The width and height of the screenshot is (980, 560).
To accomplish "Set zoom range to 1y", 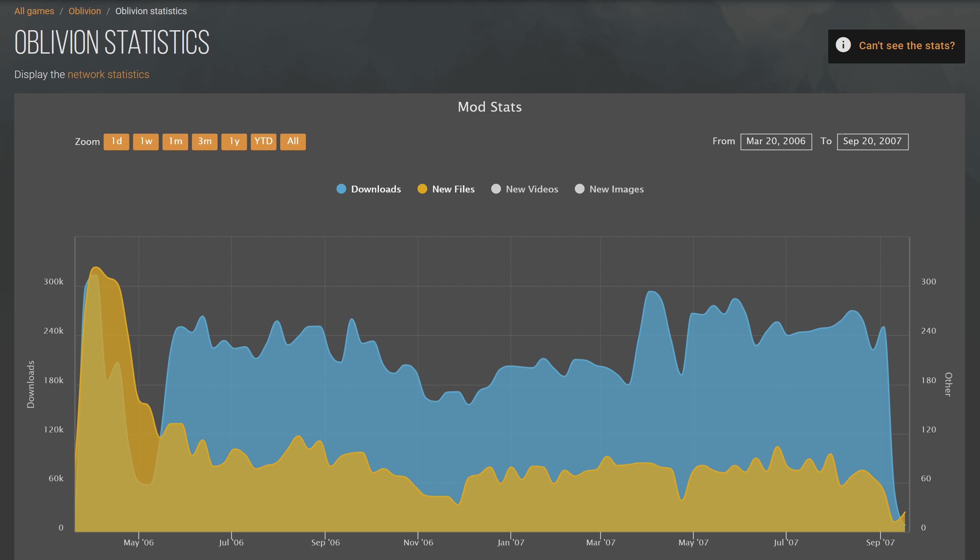I will [x=234, y=142].
